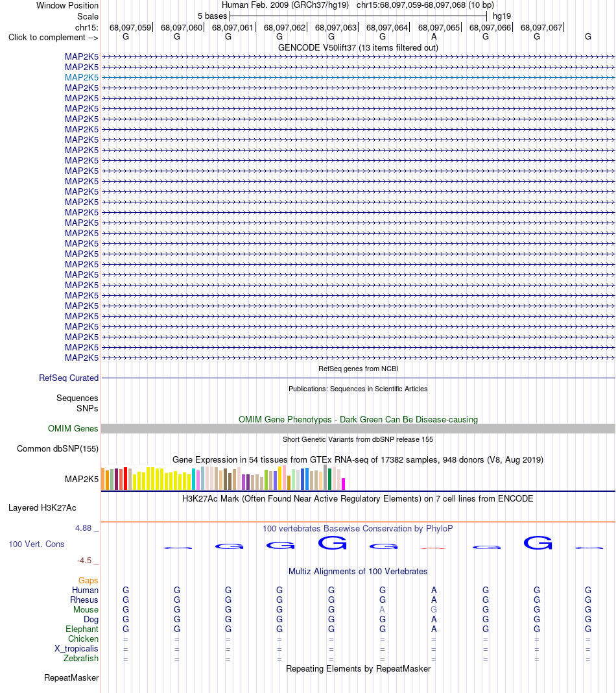Open the RefSeq Curated track label
The width and height of the screenshot is (616, 693).
point(69,378)
